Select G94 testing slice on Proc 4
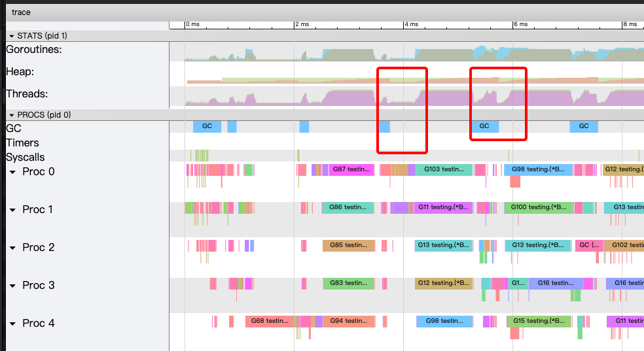Screen dimensions: 644x351 [x=349, y=321]
